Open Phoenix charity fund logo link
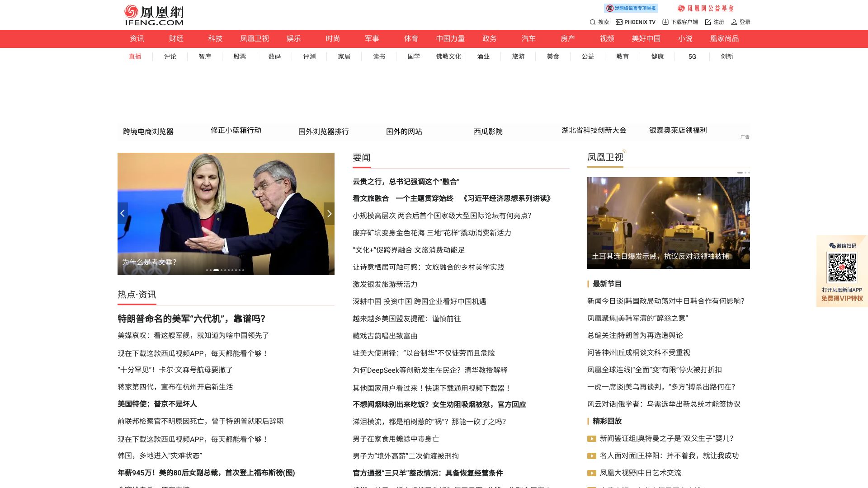 coord(706,8)
